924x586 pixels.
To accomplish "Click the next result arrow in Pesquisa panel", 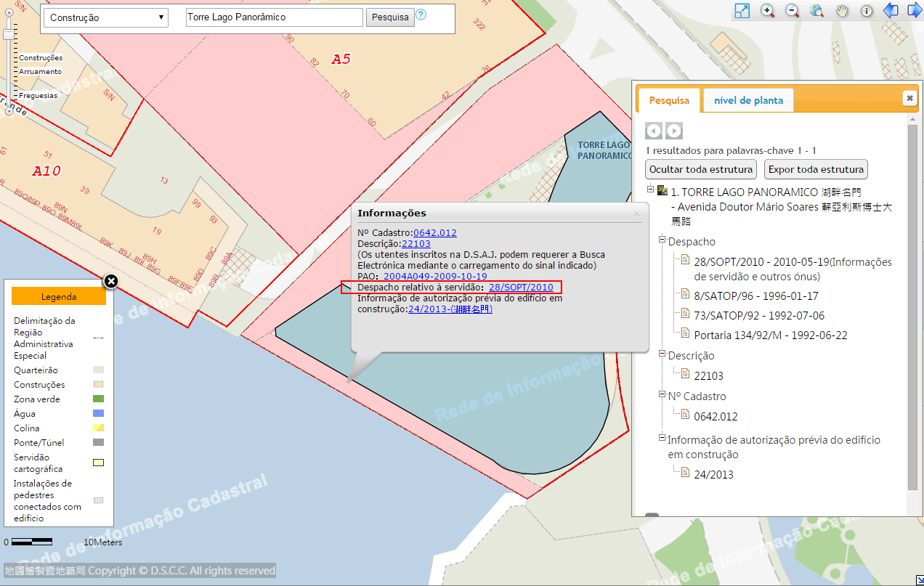I will tap(674, 131).
